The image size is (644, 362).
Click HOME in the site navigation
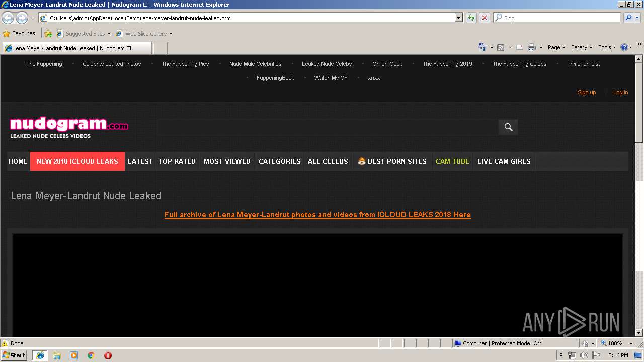point(18,161)
